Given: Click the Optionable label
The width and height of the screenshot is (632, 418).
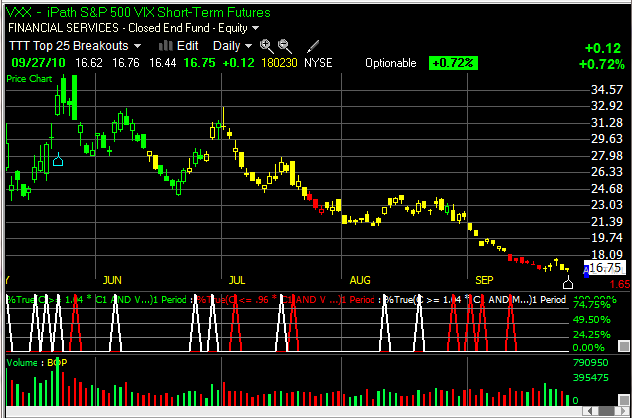Looking at the screenshot, I should [391, 63].
